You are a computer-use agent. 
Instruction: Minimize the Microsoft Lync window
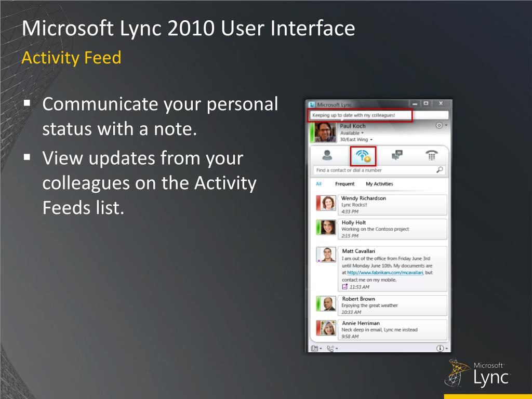[x=415, y=103]
